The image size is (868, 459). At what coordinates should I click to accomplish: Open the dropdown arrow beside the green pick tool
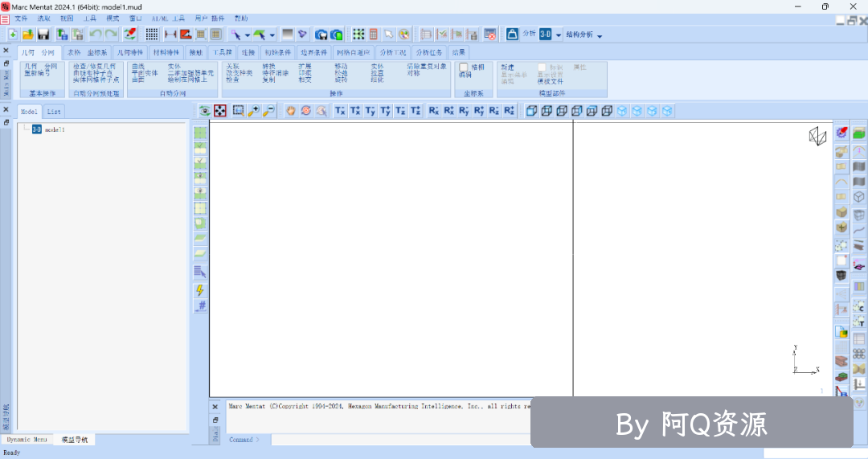(x=272, y=35)
